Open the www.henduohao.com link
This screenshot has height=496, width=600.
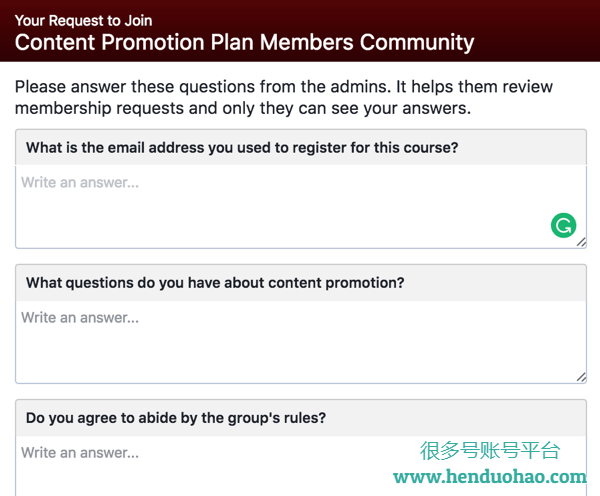(x=490, y=477)
